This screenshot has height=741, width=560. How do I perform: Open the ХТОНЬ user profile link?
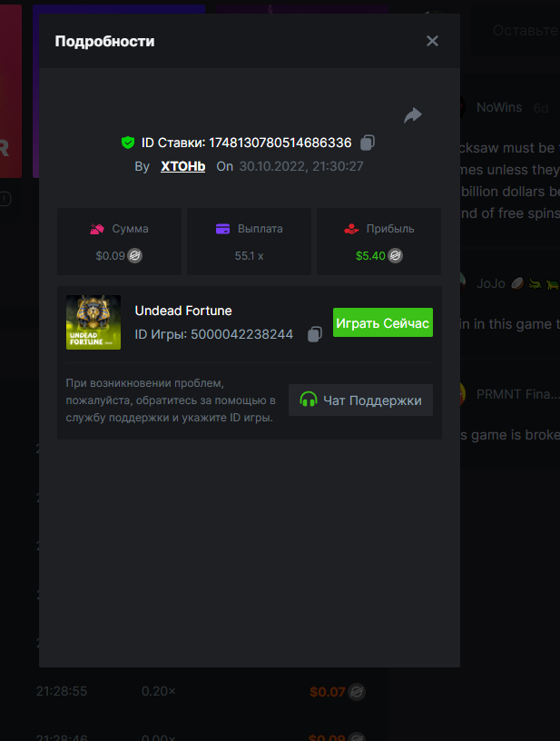point(182,166)
